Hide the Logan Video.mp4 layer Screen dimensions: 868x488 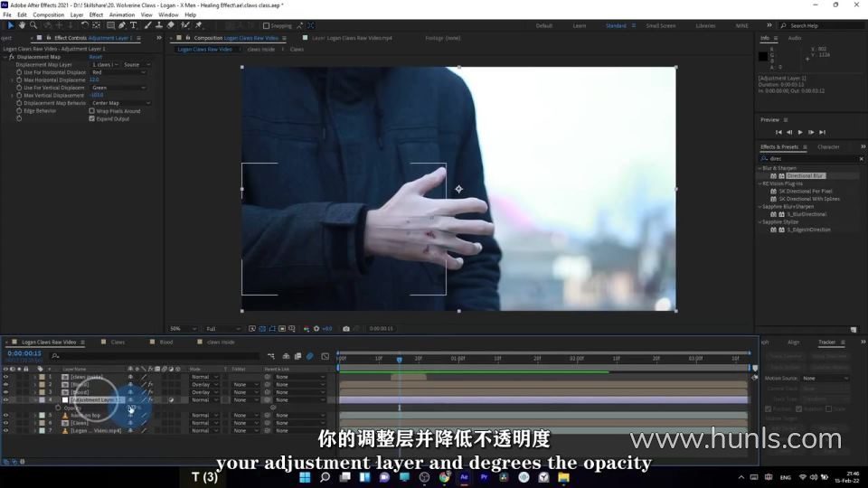5,430
